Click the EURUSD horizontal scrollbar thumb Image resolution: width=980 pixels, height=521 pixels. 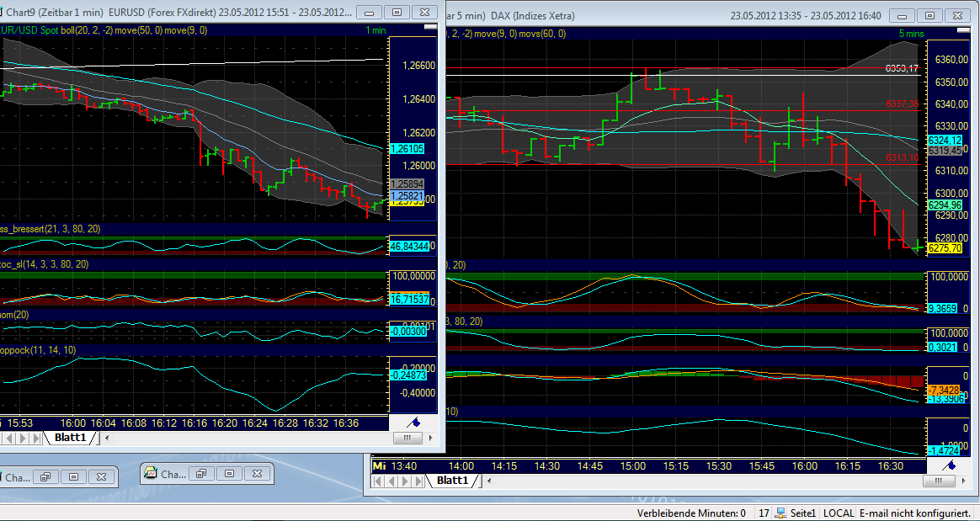point(407,438)
